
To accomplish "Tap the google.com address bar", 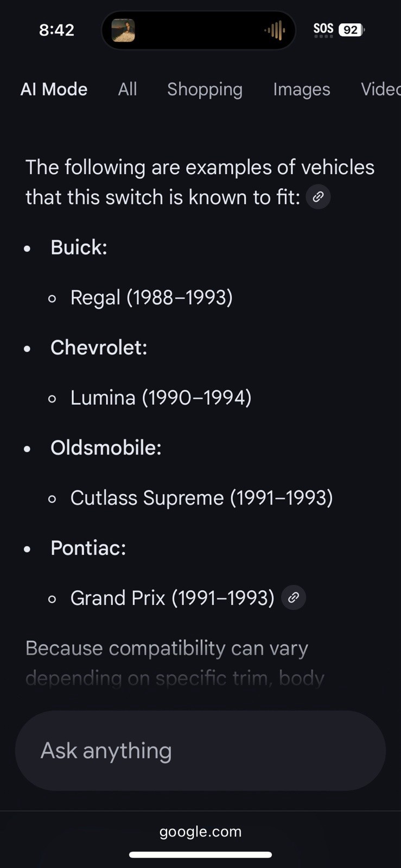I will click(200, 831).
